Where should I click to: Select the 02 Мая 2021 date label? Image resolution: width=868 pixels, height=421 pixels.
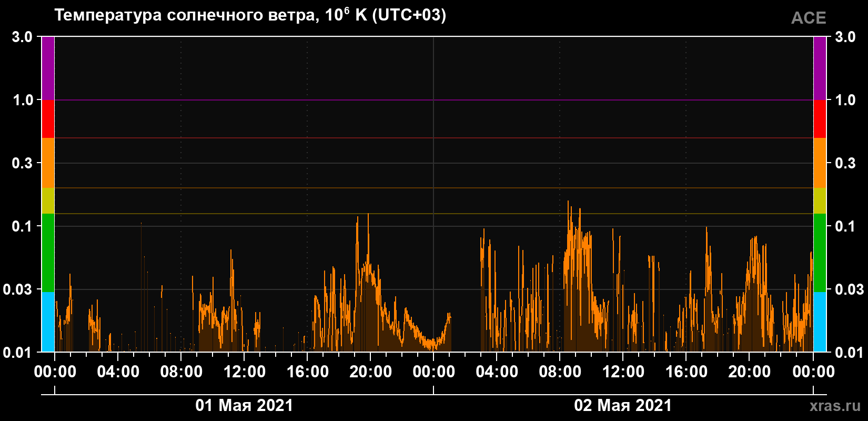623,405
